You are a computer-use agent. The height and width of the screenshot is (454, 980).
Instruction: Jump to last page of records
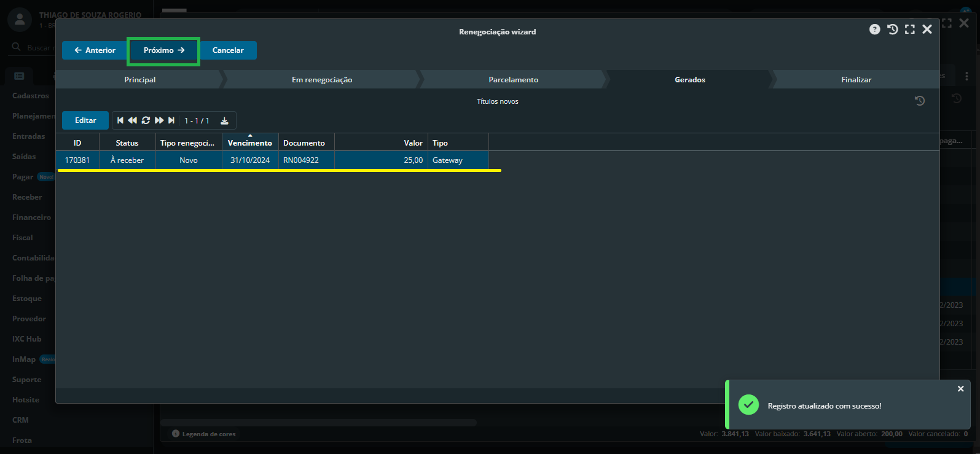171,120
